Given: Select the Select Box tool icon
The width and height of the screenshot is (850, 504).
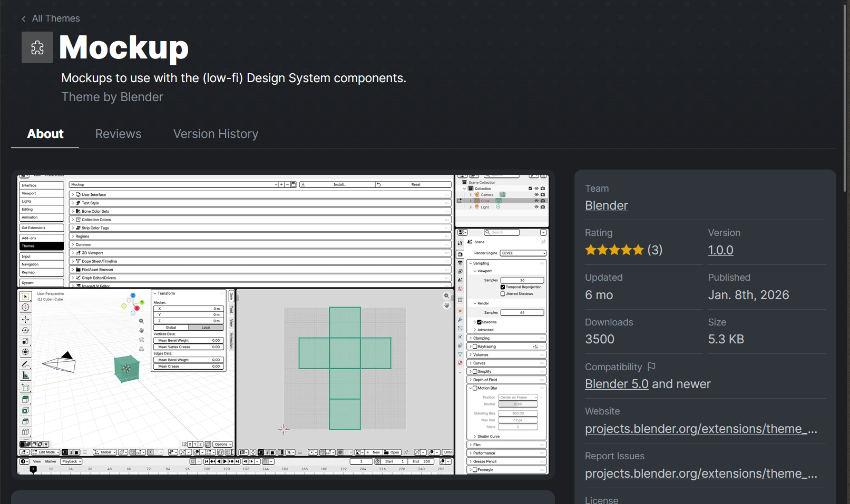Looking at the screenshot, I should [25, 297].
